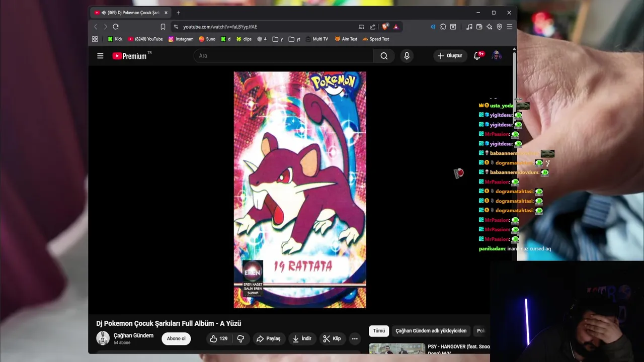Click the Klip clip button
The image size is (644, 362).
[332, 339]
